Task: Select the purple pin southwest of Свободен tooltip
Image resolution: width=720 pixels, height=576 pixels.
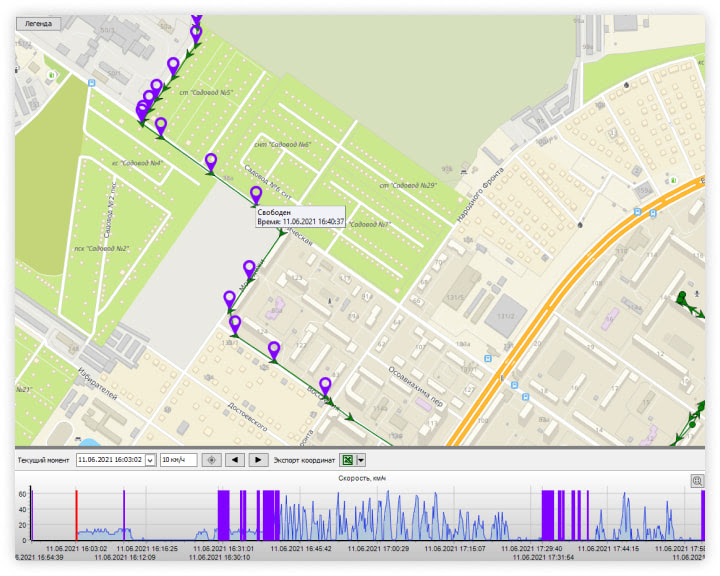Action: click(249, 267)
